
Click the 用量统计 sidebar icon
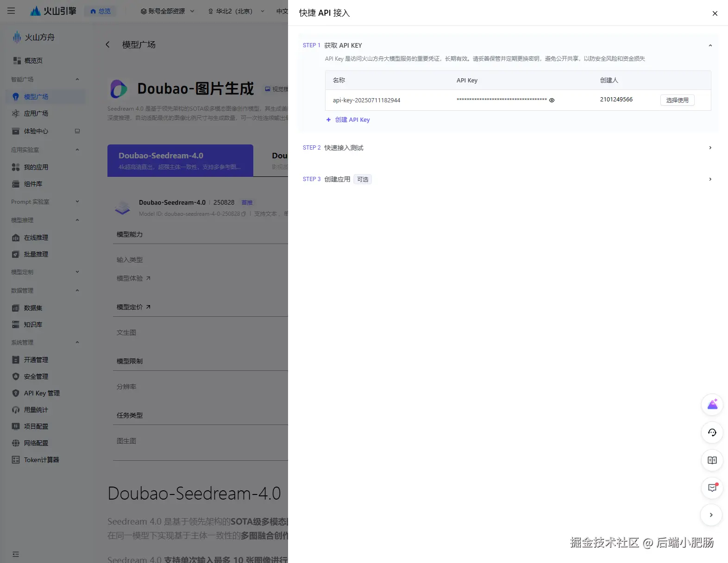coord(16,410)
